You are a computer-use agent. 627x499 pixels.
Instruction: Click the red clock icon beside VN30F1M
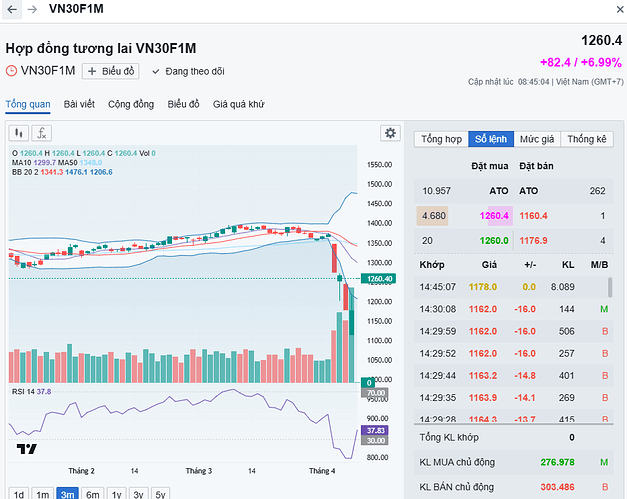(12, 71)
